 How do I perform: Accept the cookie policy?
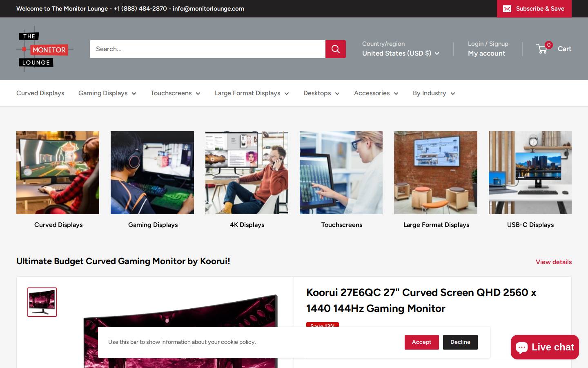(422, 342)
